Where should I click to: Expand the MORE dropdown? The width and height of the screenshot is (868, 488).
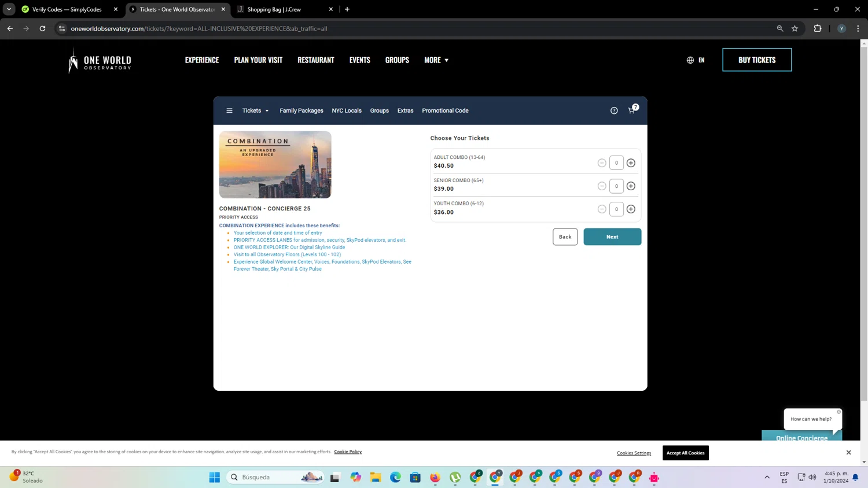[436, 60]
